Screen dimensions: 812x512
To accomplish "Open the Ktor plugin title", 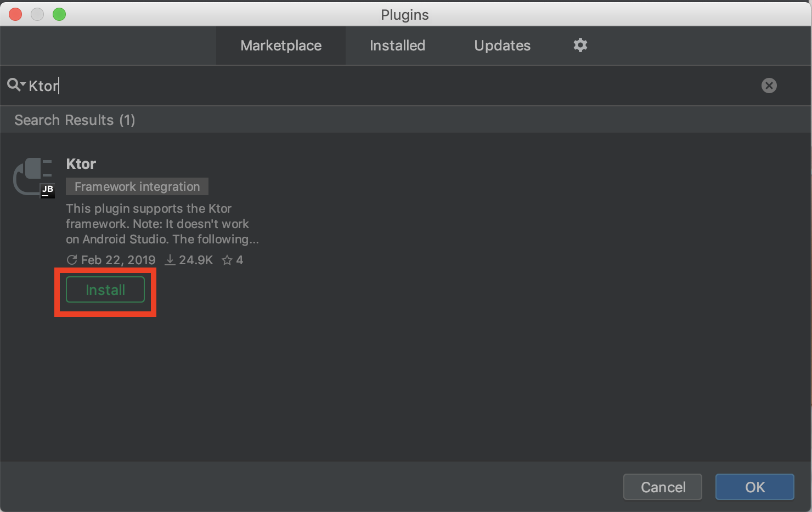I will point(81,164).
